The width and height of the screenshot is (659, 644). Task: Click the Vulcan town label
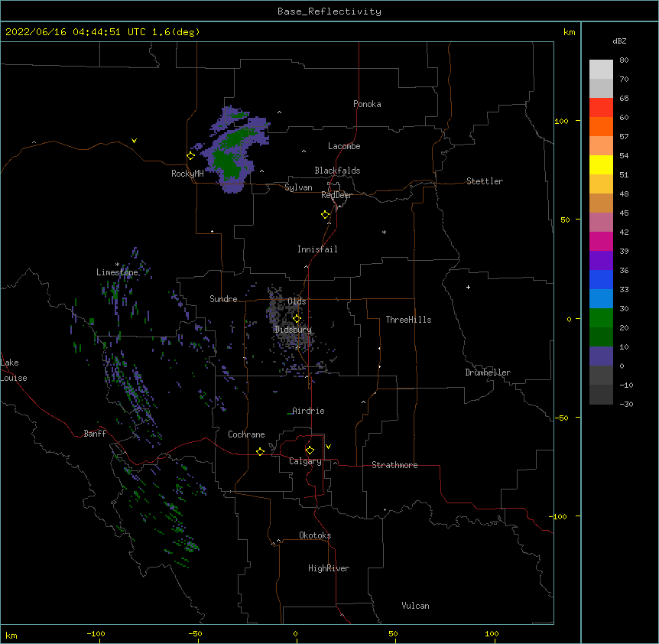click(415, 606)
